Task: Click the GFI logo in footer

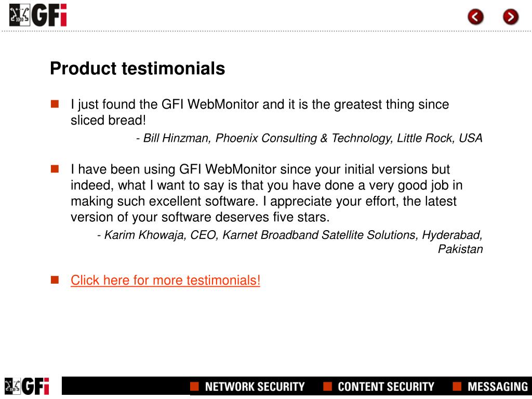Action: pyautogui.click(x=27, y=386)
